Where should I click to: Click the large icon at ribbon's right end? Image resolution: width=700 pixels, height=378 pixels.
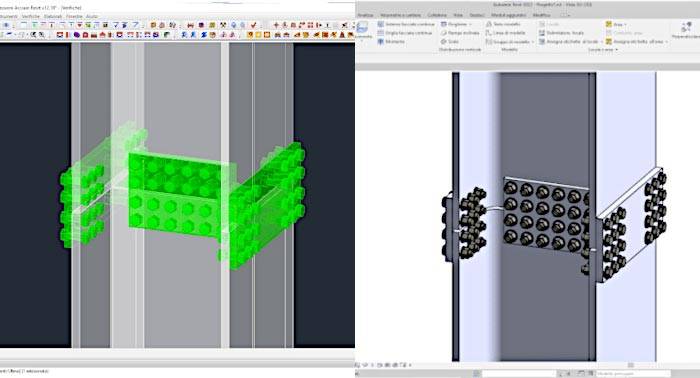point(686,28)
